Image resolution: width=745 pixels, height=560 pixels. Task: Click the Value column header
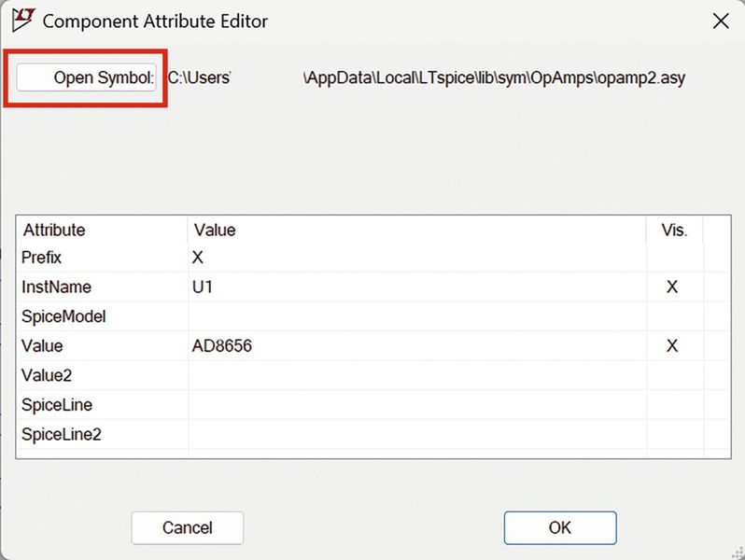point(417,230)
